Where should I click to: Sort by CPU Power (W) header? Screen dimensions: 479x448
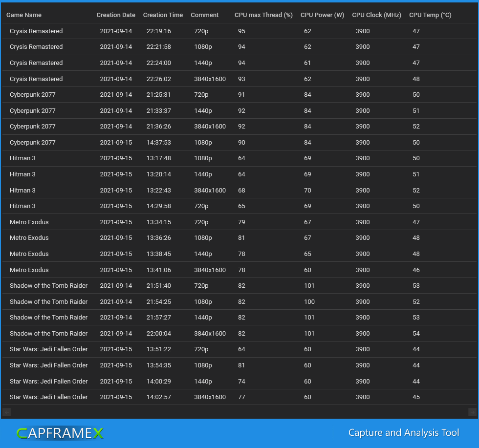(322, 15)
